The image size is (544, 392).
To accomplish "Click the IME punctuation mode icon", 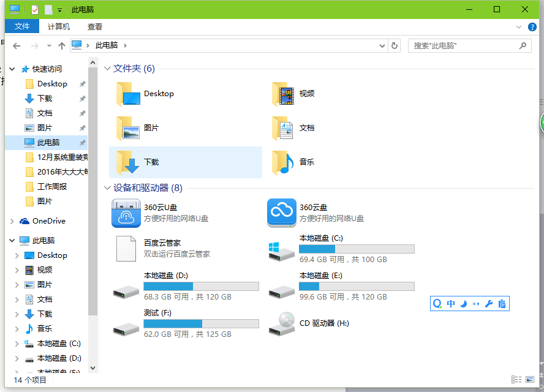I will point(476,304).
